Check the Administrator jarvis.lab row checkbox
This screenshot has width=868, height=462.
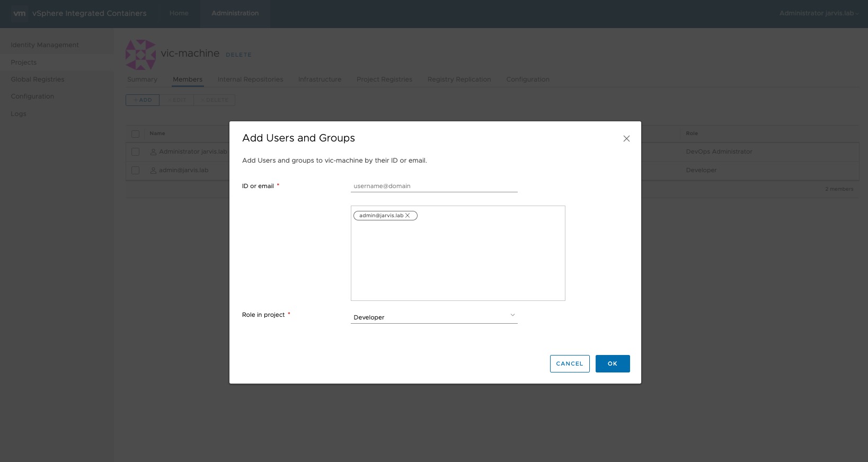(x=136, y=152)
